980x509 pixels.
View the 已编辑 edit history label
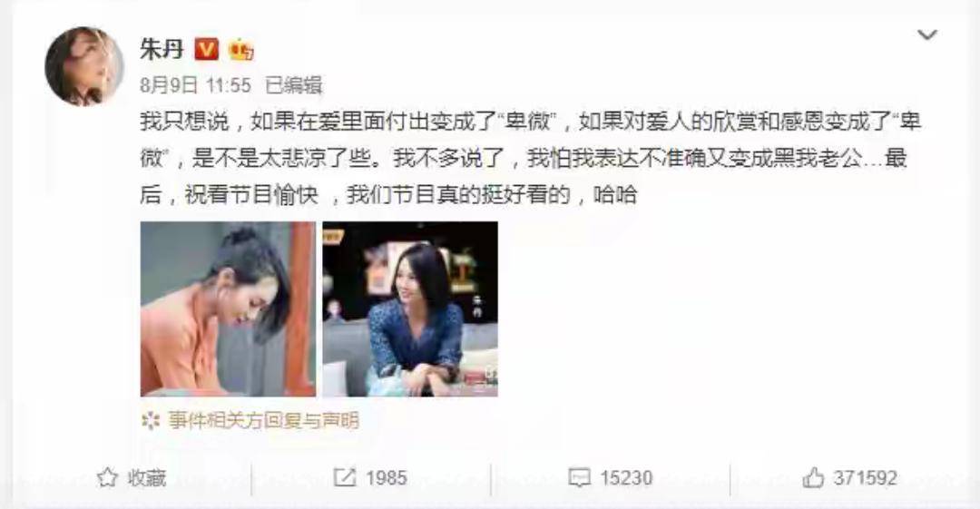[x=293, y=85]
